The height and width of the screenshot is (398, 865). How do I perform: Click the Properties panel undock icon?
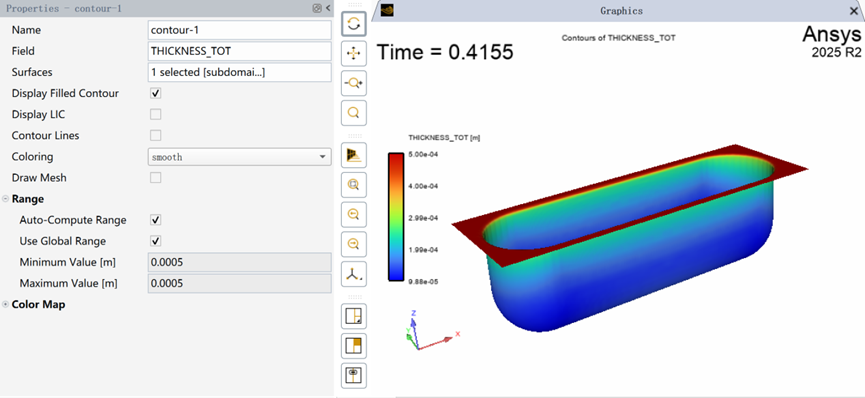(317, 8)
